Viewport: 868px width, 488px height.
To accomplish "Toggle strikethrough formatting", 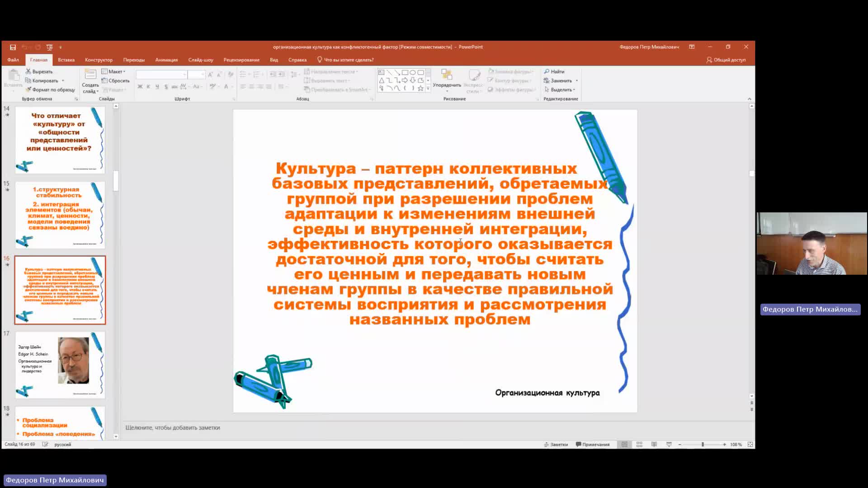I will 175,87.
